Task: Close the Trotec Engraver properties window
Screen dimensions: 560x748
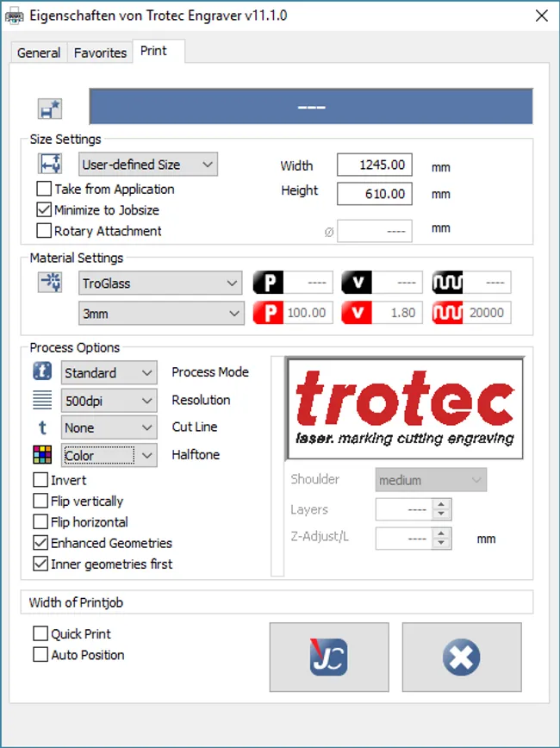Action: click(x=541, y=16)
